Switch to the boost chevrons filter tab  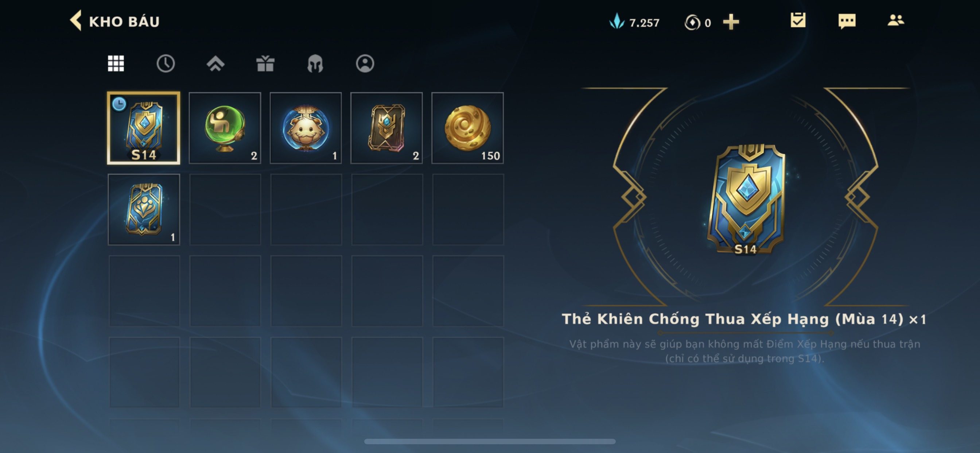215,63
